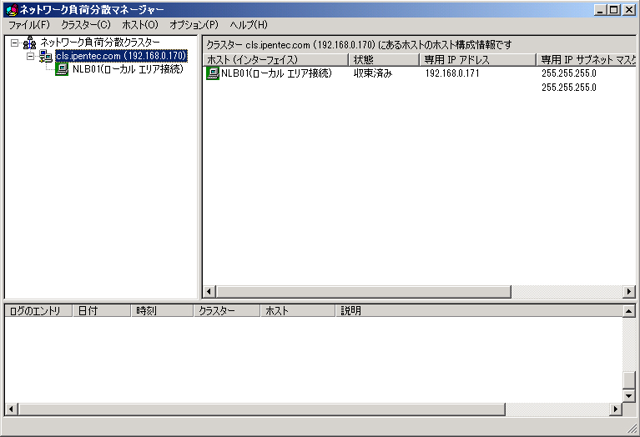Select the ネットワーク負荷分散クラスター tree item
The image size is (640, 437).
[100, 42]
